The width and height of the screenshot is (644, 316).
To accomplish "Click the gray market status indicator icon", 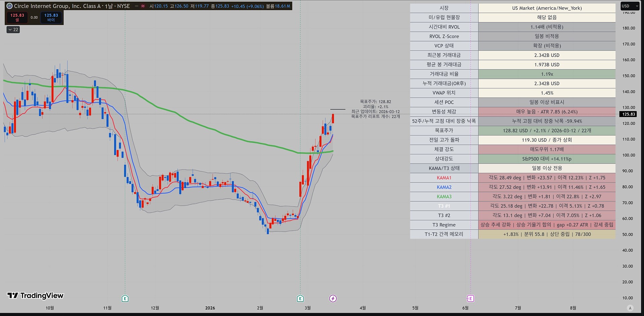I will click(137, 6).
